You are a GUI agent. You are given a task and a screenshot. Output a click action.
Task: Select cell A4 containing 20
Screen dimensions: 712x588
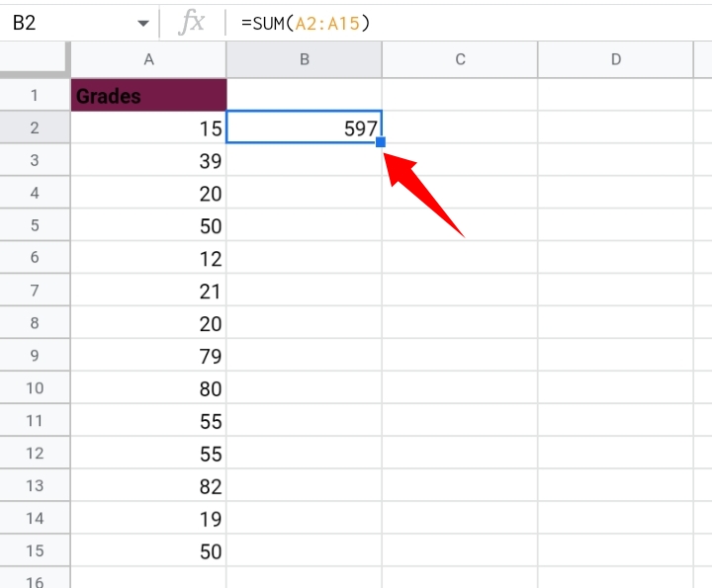pos(148,193)
